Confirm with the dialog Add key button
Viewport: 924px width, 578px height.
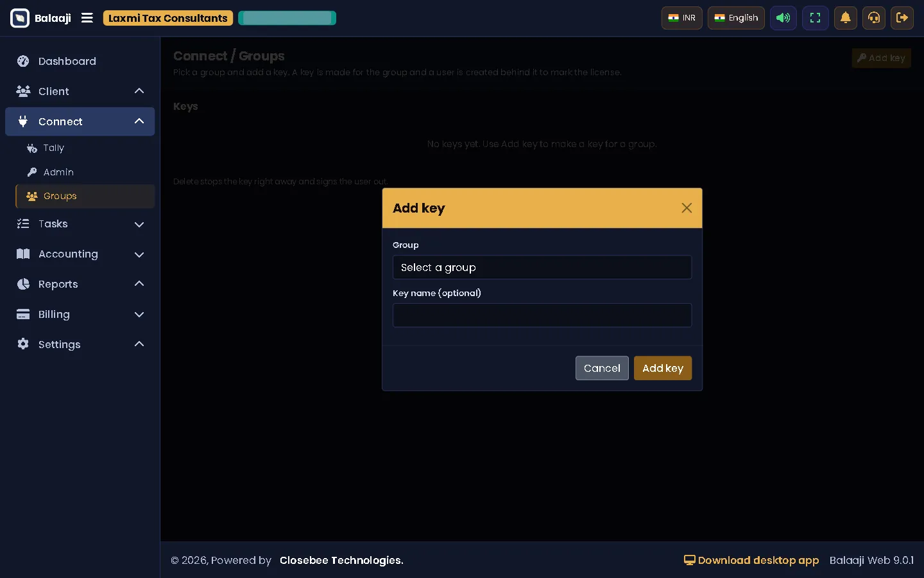coord(663,368)
